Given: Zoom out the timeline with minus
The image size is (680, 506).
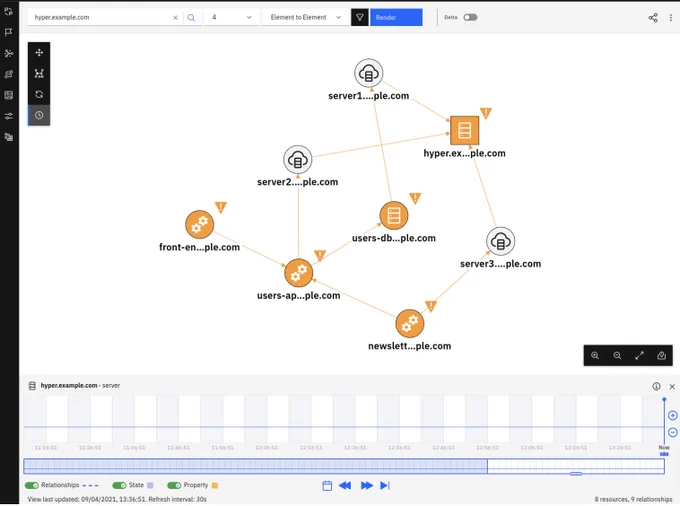Looking at the screenshot, I should pos(673,432).
